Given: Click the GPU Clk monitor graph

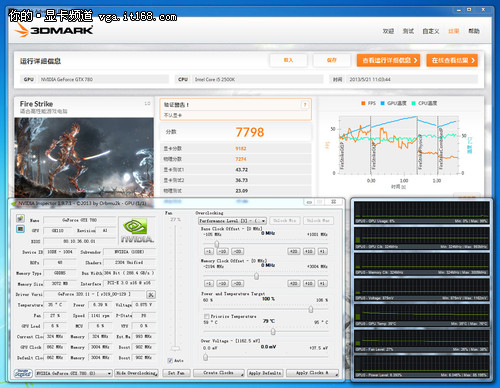Looking at the screenshot, I should [422, 238].
